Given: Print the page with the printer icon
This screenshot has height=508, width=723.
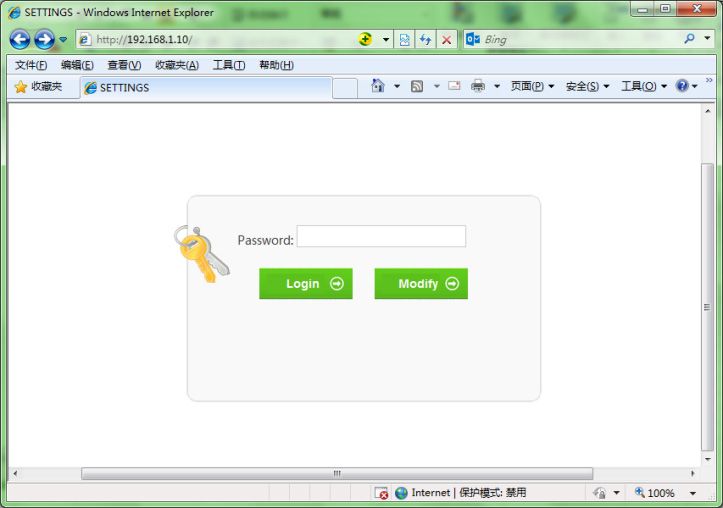Looking at the screenshot, I should 478,86.
